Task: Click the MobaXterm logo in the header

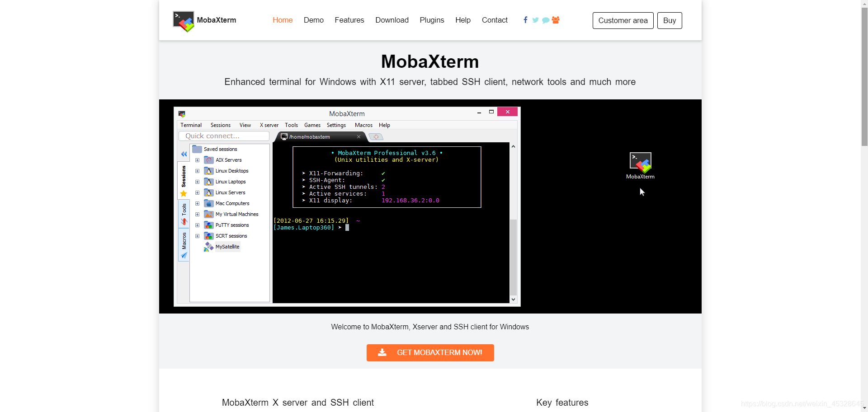Action: pos(184,21)
